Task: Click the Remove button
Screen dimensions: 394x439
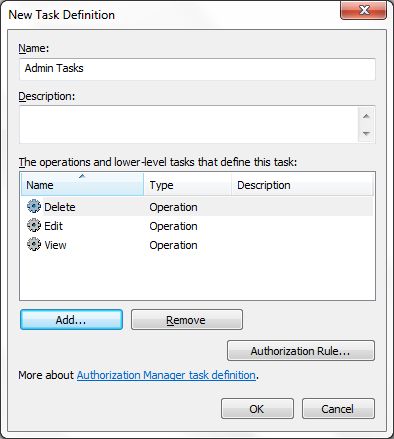Action: point(187,320)
